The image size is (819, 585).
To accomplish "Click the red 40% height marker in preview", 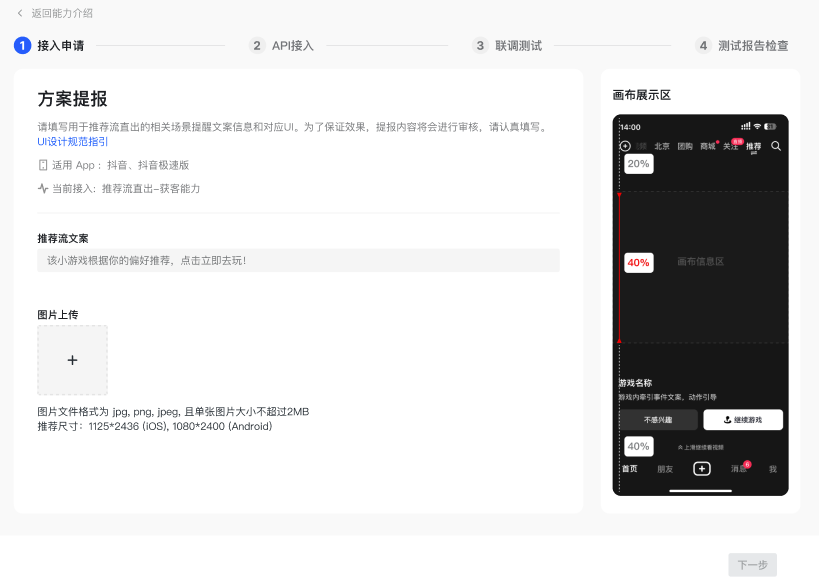I will [638, 262].
